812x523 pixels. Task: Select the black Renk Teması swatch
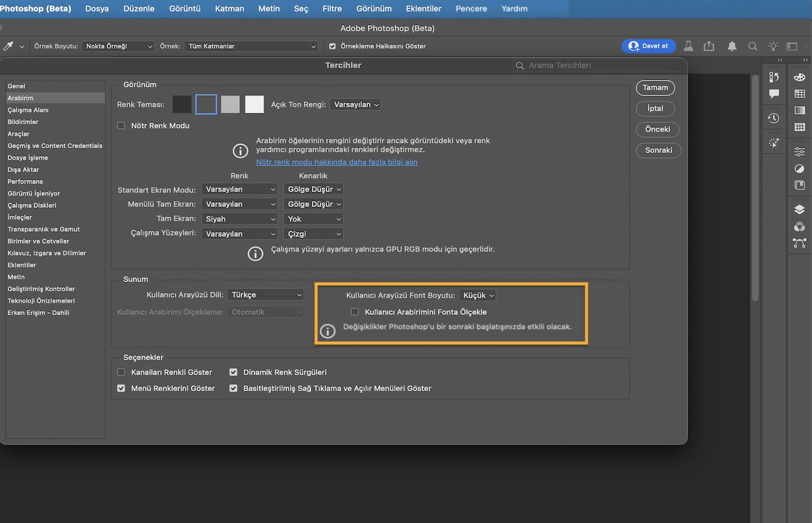182,104
